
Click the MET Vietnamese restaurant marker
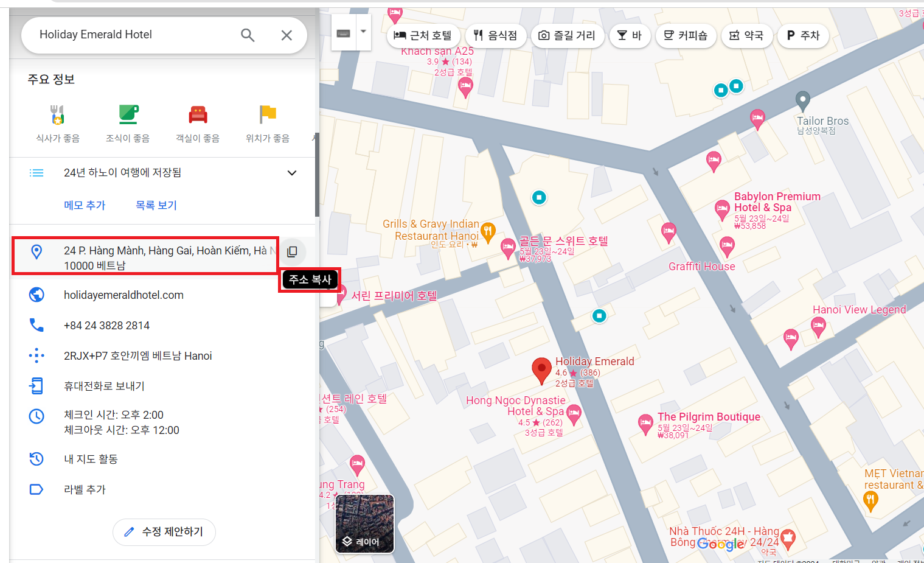pyautogui.click(x=870, y=501)
